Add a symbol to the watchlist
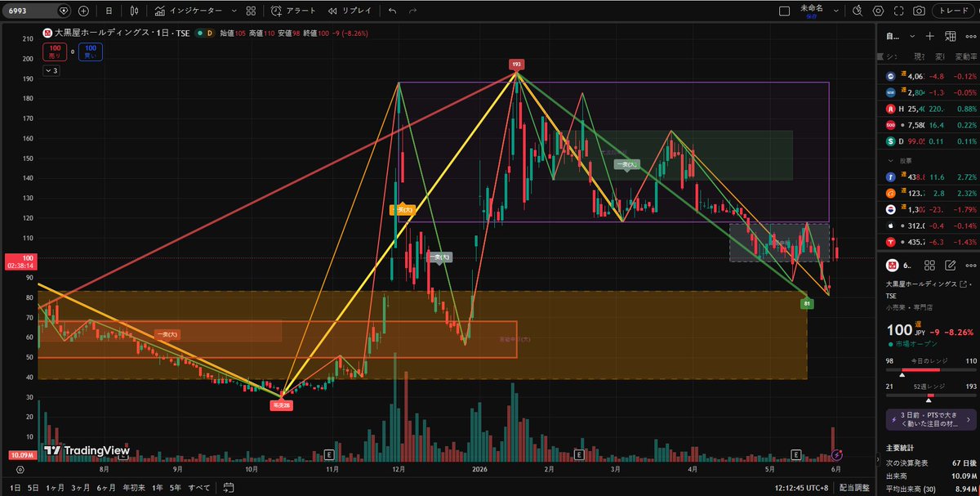This screenshot has height=496, width=980. tap(930, 36)
